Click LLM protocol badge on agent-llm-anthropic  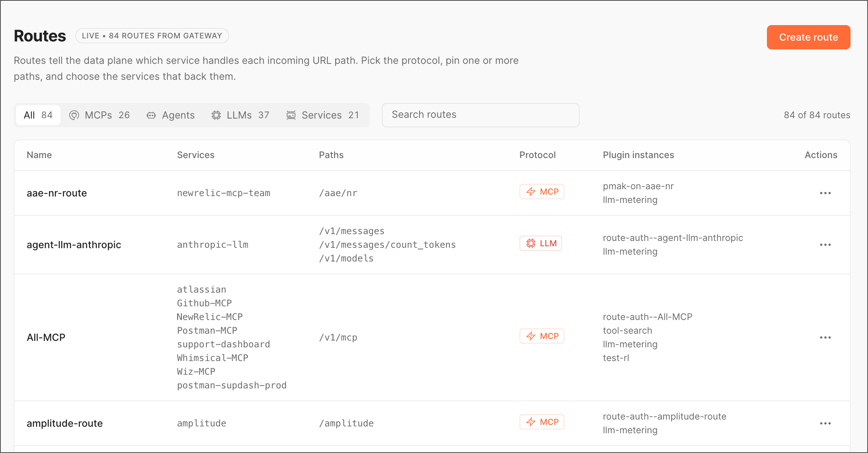[x=541, y=243]
